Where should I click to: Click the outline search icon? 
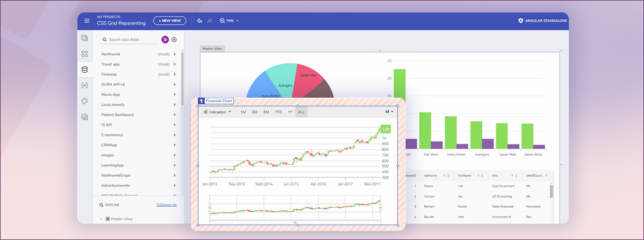coord(102,205)
